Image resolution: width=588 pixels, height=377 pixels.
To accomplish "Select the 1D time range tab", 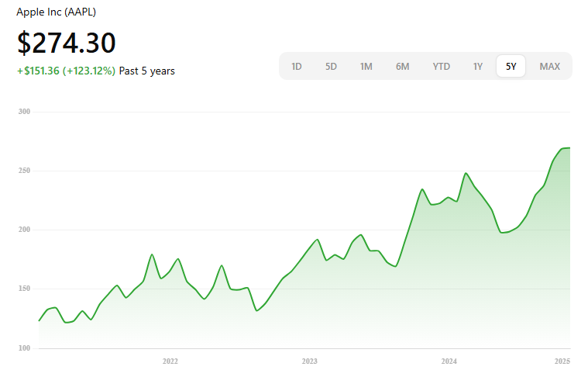I will pyautogui.click(x=296, y=67).
